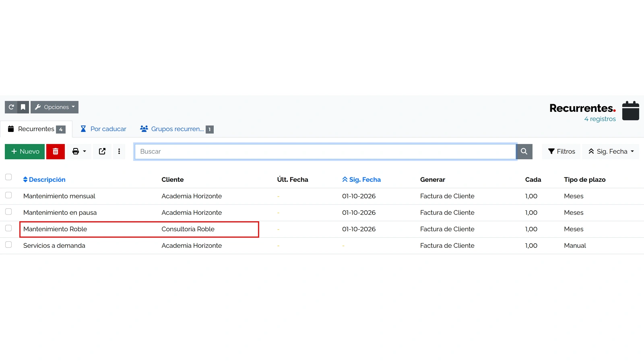
Task: Expand the Opciones dropdown menu
Action: [x=55, y=107]
